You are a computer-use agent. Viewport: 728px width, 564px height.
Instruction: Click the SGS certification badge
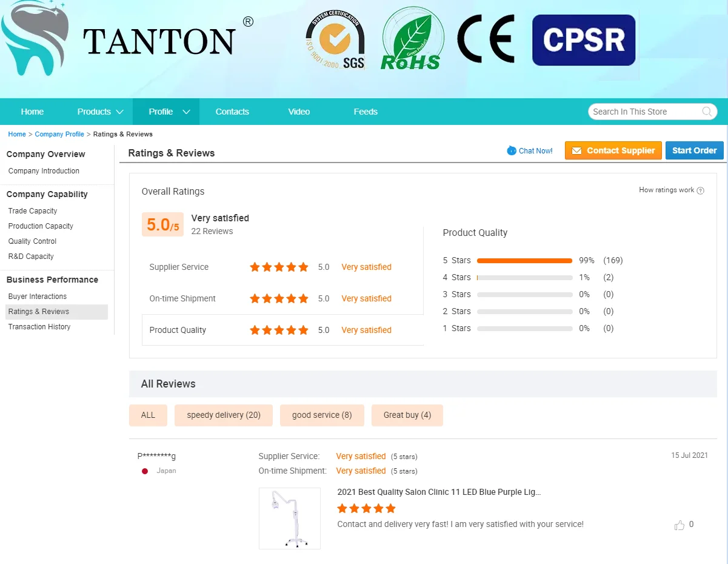(x=335, y=39)
